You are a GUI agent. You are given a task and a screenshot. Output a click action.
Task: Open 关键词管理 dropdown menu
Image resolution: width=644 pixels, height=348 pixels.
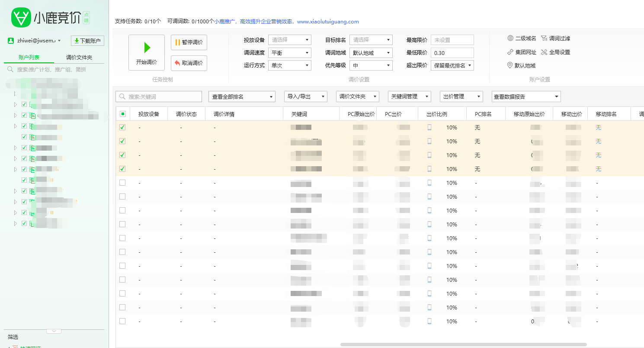pyautogui.click(x=410, y=97)
